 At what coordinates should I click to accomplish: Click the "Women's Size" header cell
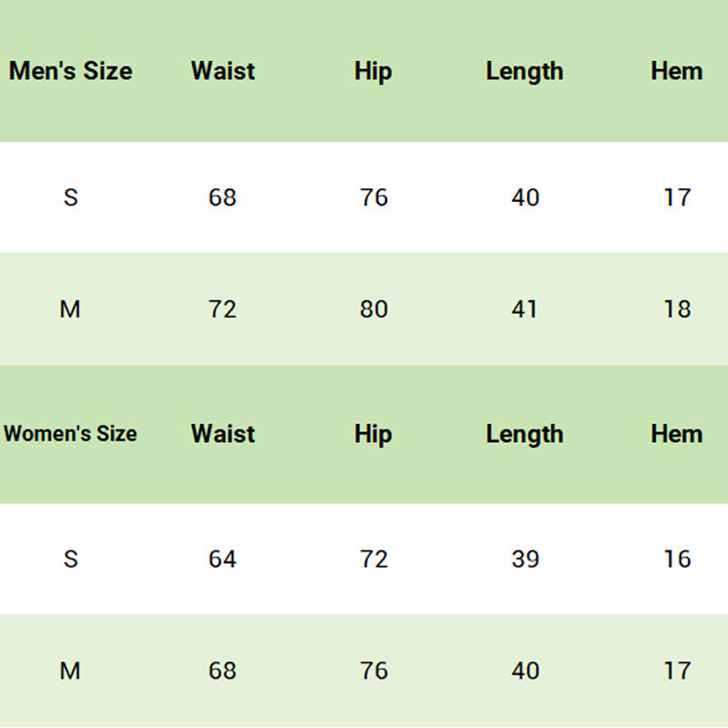pos(70,434)
